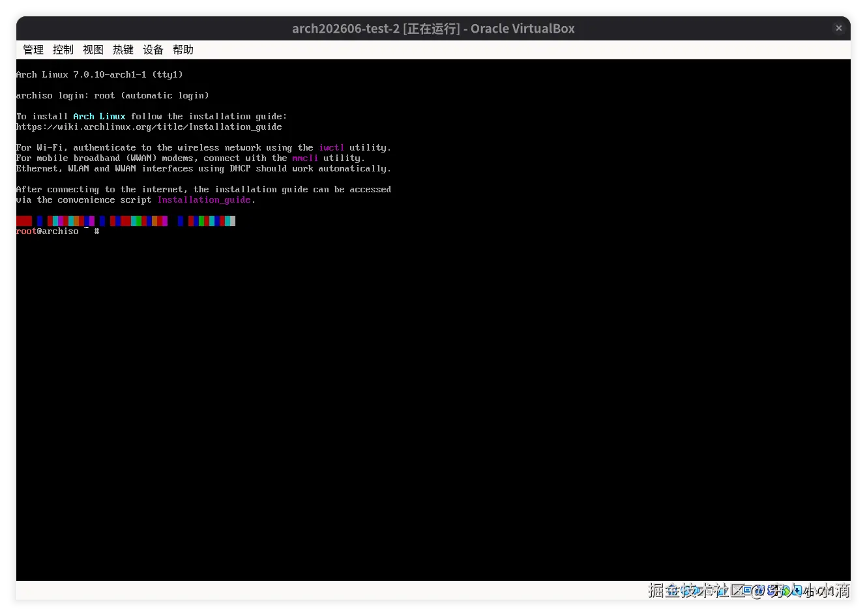Screen dimensions: 867x616
Task: Click the wiki.archlinux.org Installation_guide URL text
Action: click(x=149, y=127)
